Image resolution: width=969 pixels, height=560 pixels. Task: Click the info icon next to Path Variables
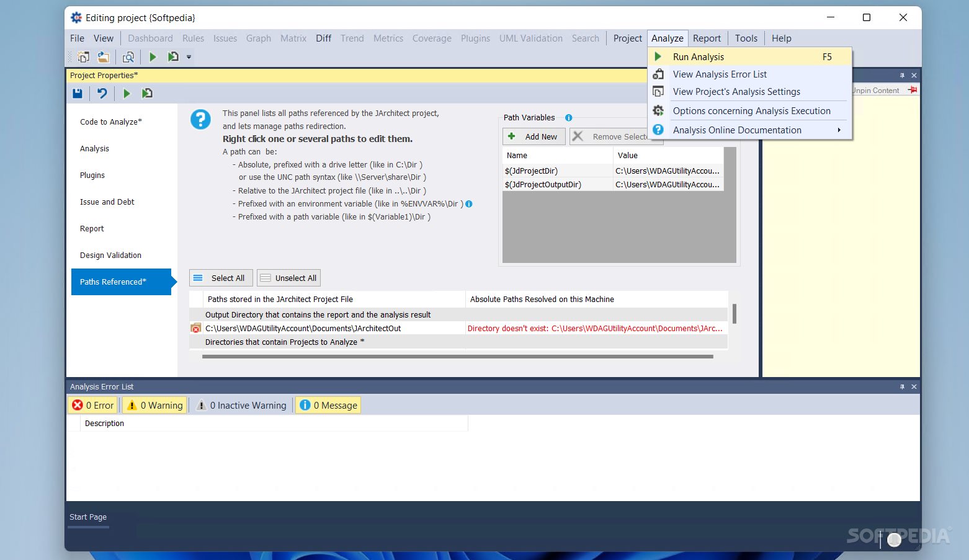pos(569,118)
